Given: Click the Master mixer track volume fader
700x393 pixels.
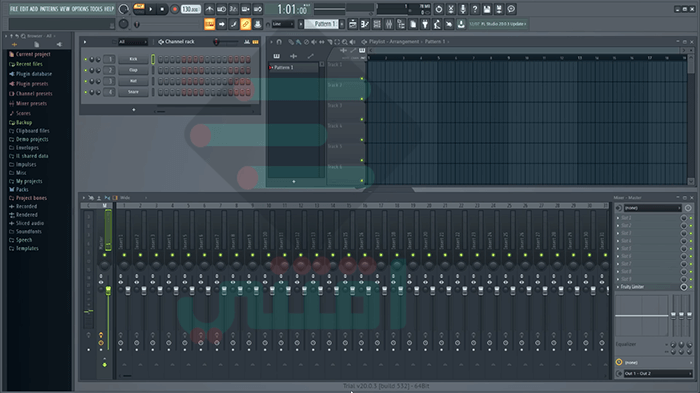Looking at the screenshot, I should point(108,291).
